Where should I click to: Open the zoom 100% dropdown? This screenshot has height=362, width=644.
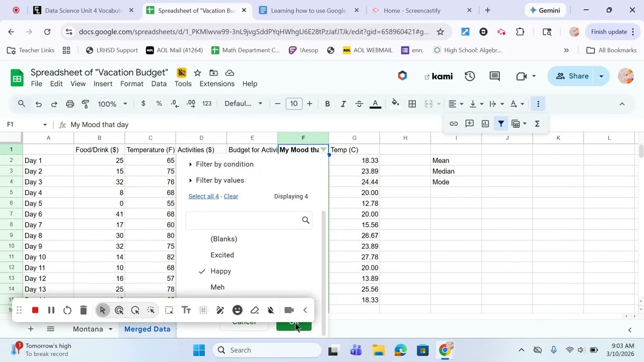(x=112, y=104)
